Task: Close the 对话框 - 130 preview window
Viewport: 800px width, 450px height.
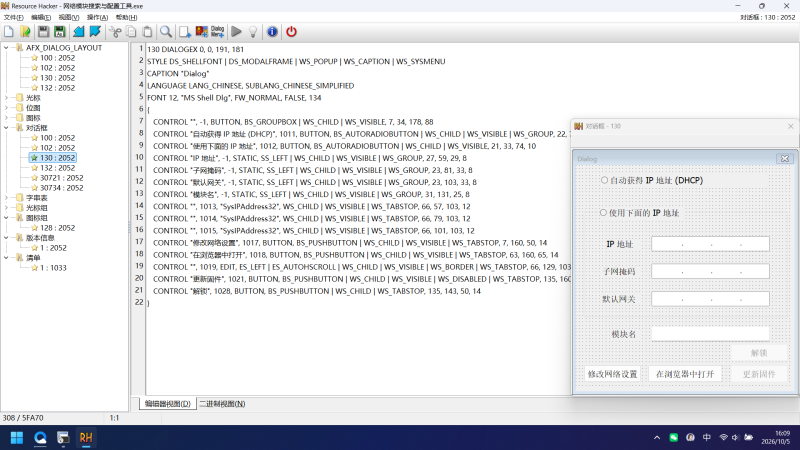Action: 790,126
